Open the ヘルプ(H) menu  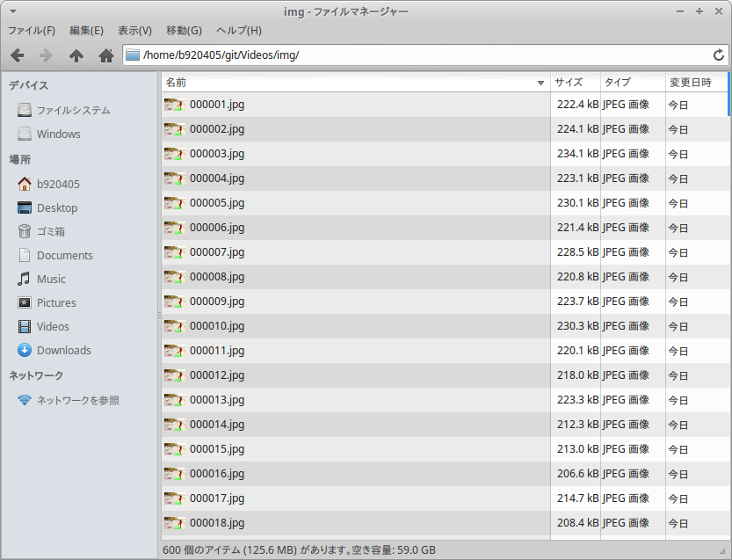coord(238,31)
